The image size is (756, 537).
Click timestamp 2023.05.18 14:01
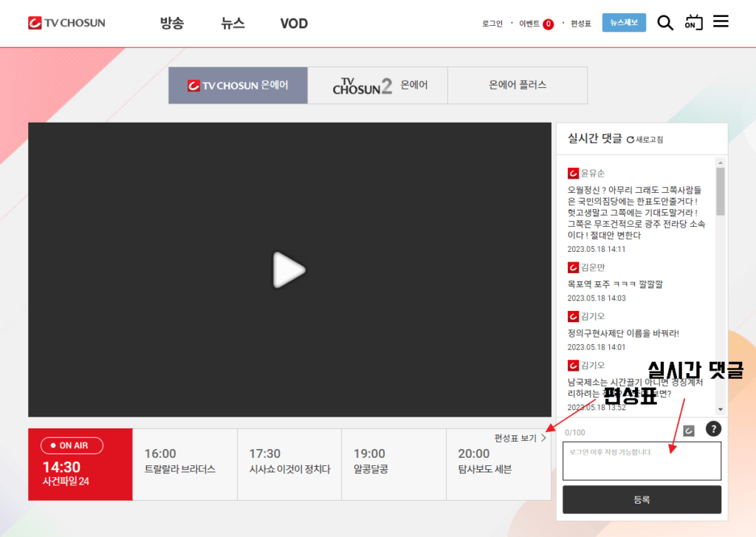point(597,347)
